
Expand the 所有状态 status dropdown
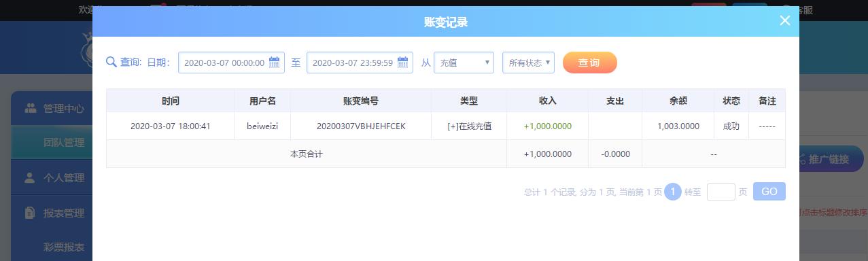528,63
